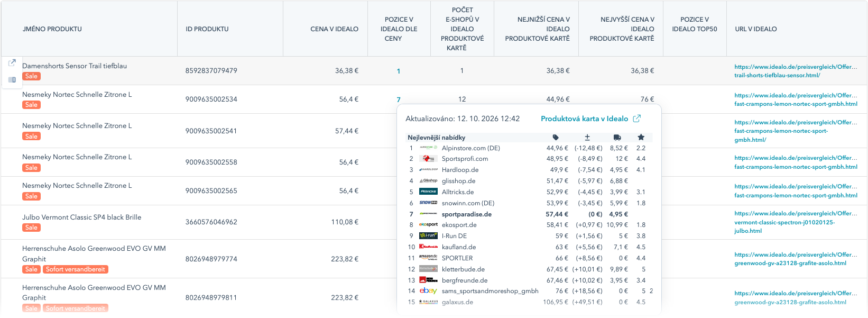Click the CENA V IDEALO column header
This screenshot has width=868, height=318.
(334, 29)
